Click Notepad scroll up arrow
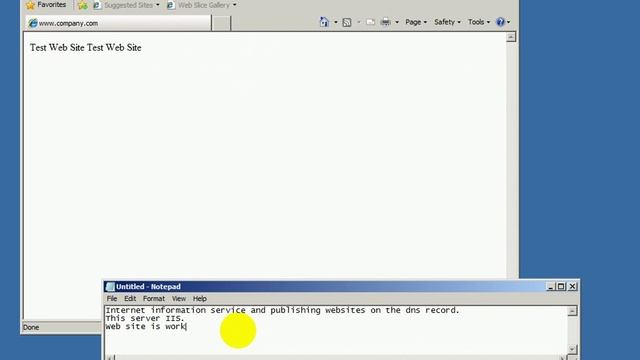 coord(572,311)
